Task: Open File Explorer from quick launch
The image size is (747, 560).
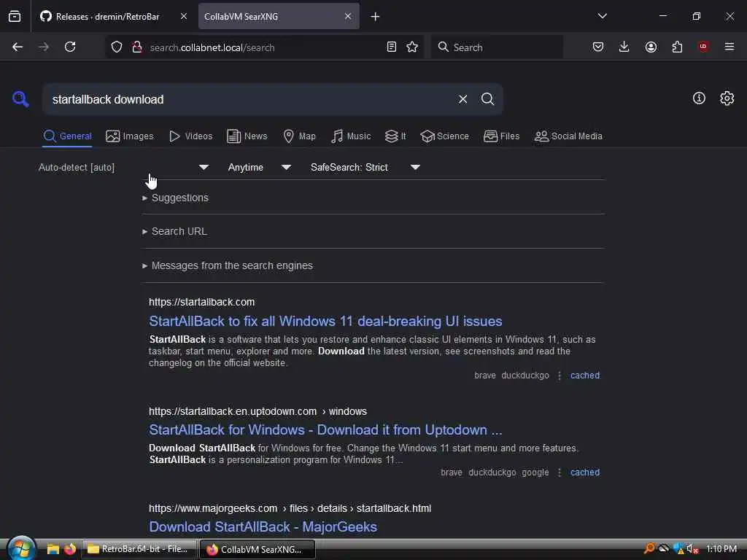Action: (53, 550)
